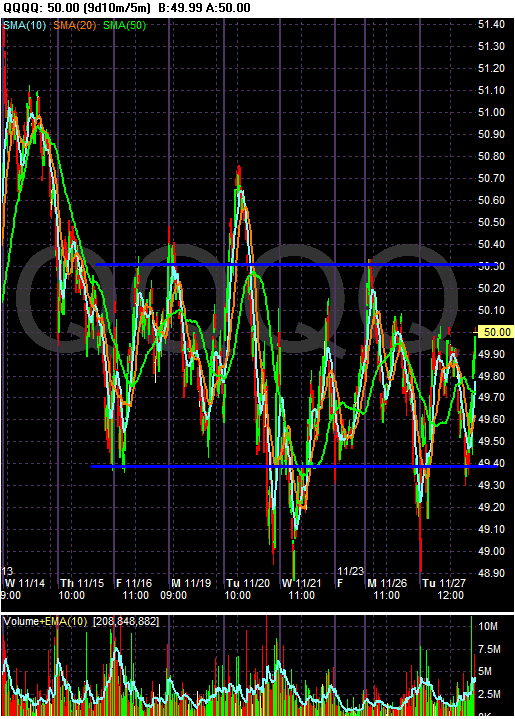Click the 5M volume axis label
Viewport: 515px width, 719px height.
[x=485, y=671]
